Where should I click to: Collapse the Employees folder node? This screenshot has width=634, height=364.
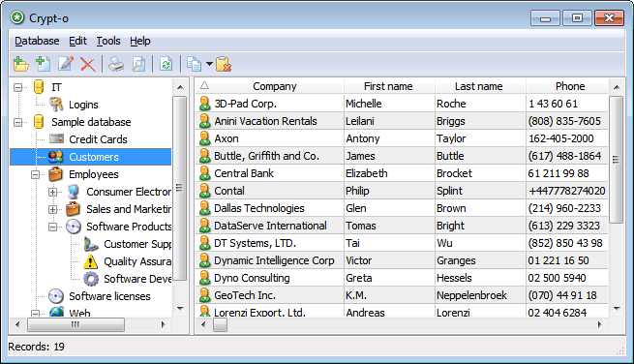pos(36,174)
